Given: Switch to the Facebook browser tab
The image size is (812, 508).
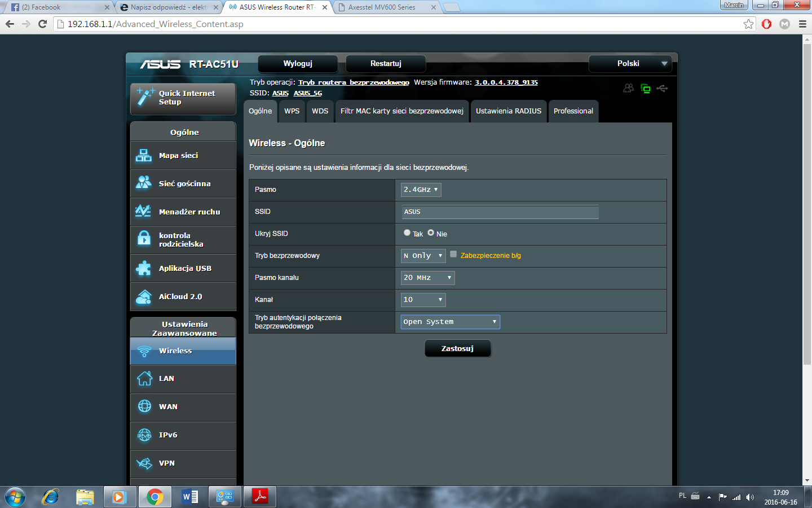Looking at the screenshot, I should click(x=59, y=7).
